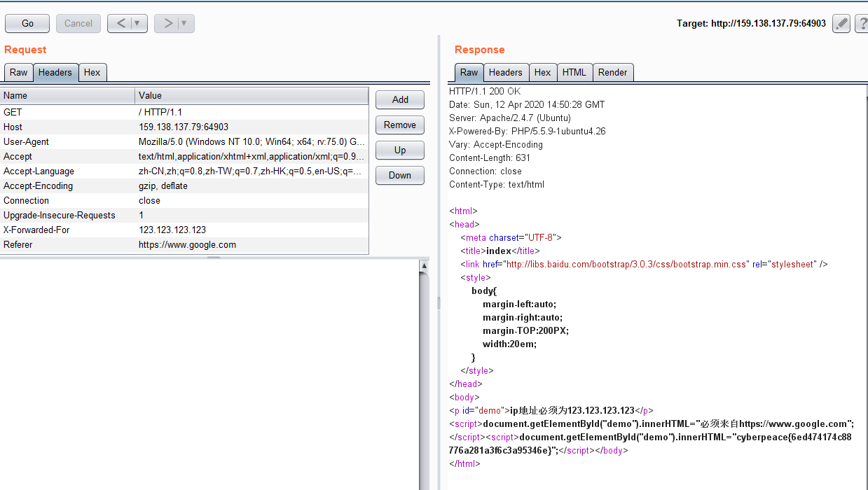Click the Cancel button
Screen dimensions: 868x490
pyautogui.click(x=78, y=23)
